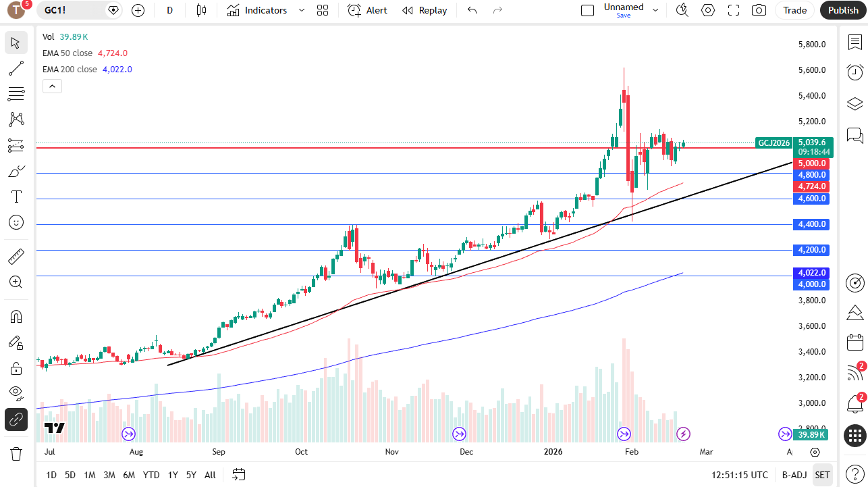Viewport: 868px width, 487px height.
Task: Choose the chart patterns tool
Action: (16, 120)
